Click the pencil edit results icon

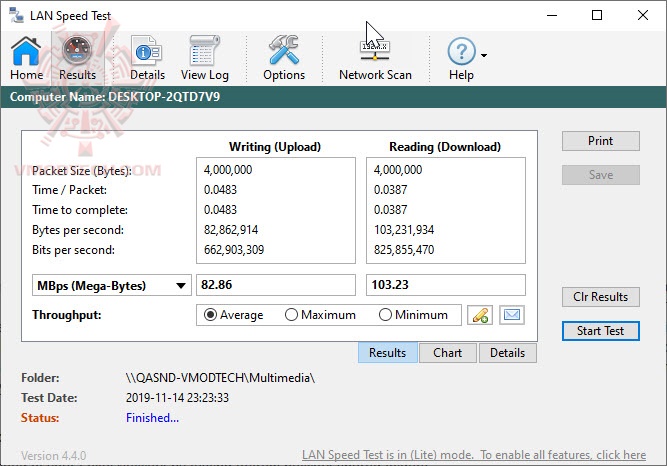(x=480, y=315)
